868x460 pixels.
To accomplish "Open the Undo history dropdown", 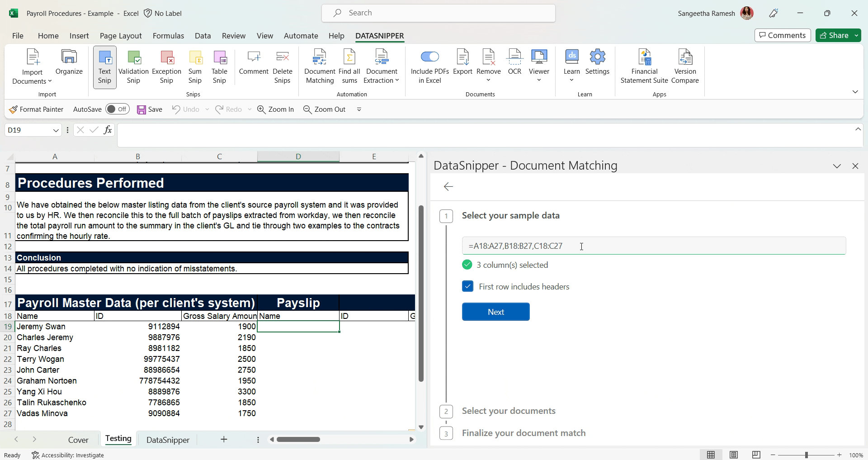I will [x=207, y=109].
